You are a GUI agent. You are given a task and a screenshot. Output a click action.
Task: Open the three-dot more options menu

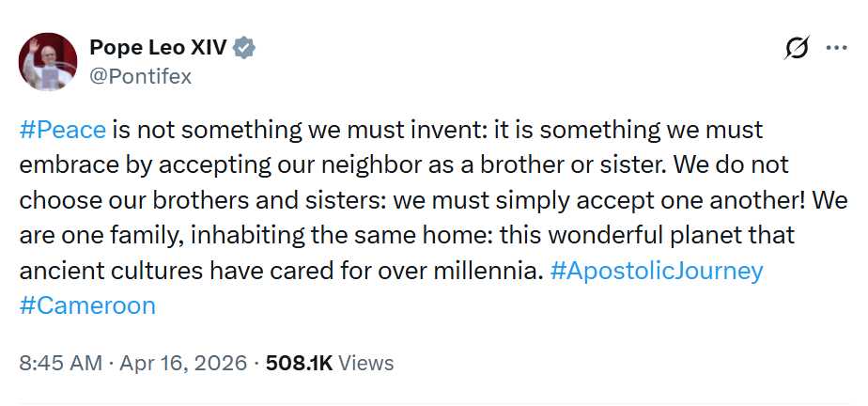click(836, 49)
